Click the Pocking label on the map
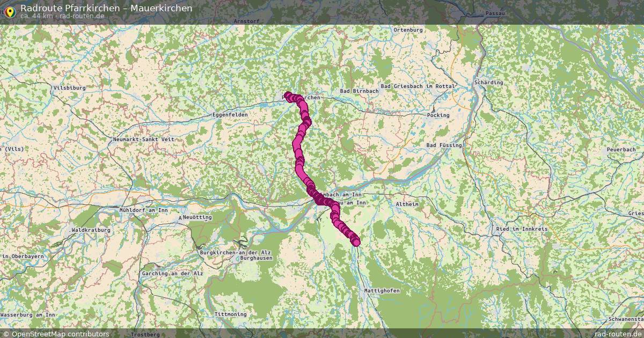This screenshot has width=644, height=338. coord(438,115)
